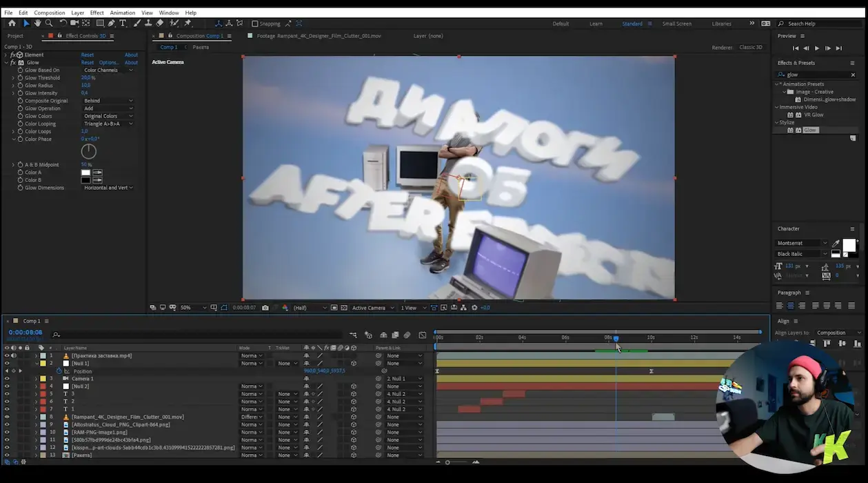Switch to the Project panel tab
This screenshot has height=483, width=868.
click(15, 36)
